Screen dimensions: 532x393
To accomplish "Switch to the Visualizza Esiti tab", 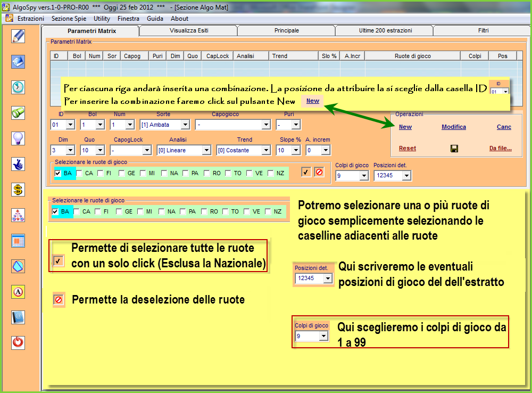I will (x=189, y=30).
